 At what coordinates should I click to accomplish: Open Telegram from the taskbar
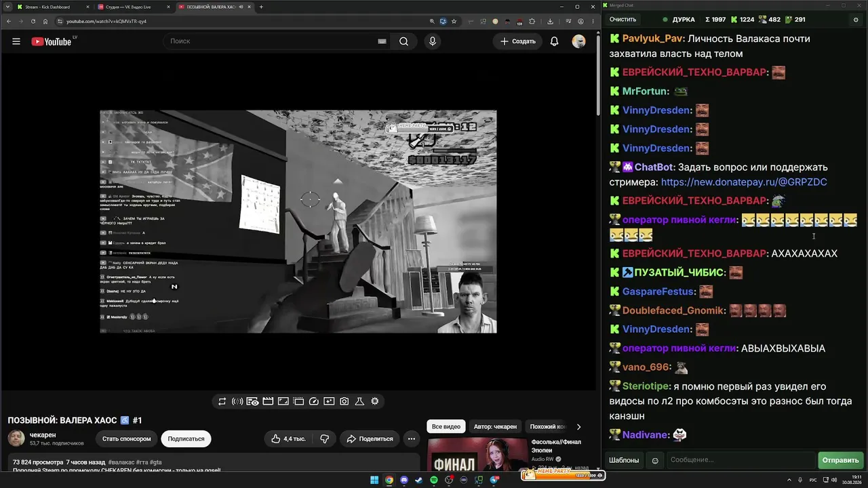pyautogui.click(x=494, y=481)
